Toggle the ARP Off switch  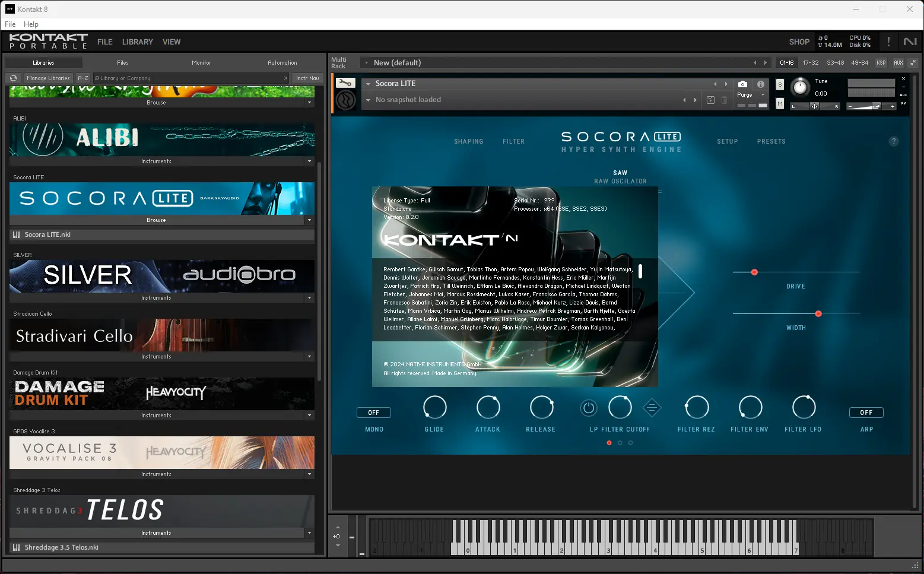(866, 413)
